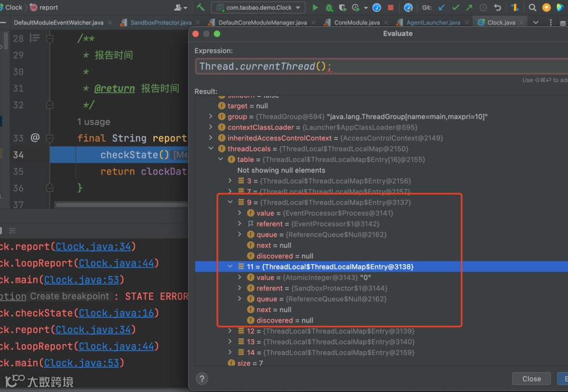Image resolution: width=568 pixels, height=392 pixels.
Task: Expand entry 14 in table
Action: point(230,352)
